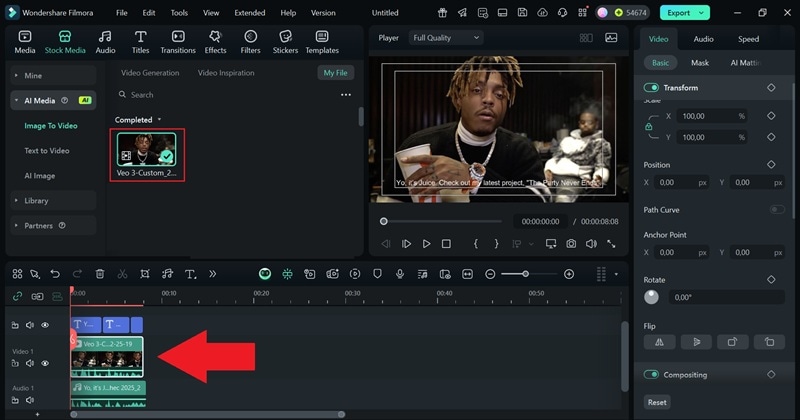Toggle the scale lock icon

click(648, 127)
